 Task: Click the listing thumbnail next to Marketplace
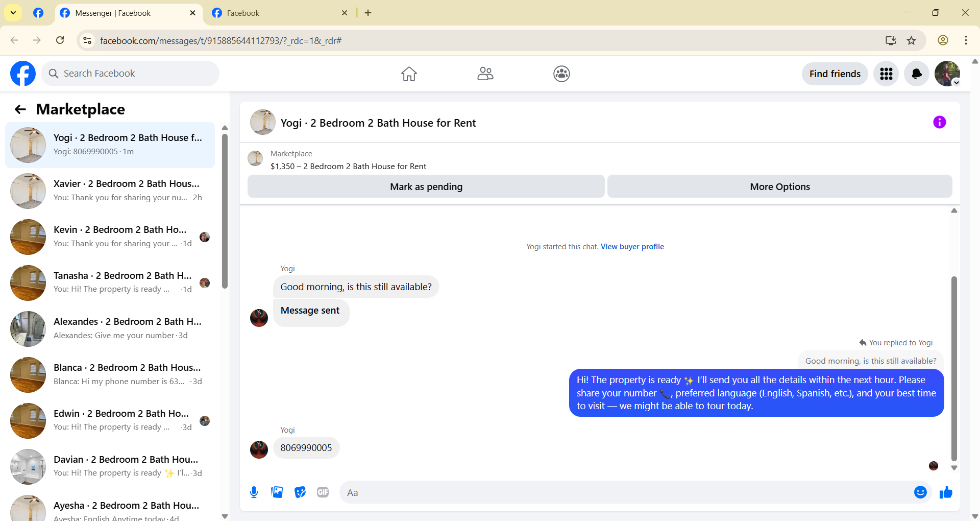click(255, 158)
